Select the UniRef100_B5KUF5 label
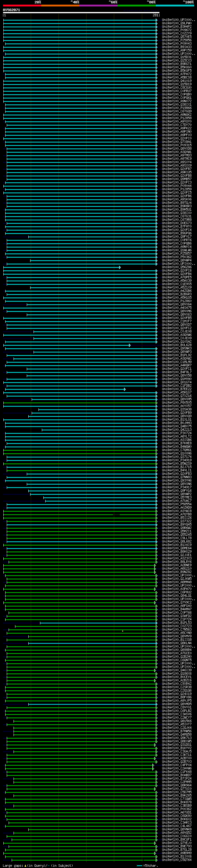This screenshot has height=868, width=197. click(177, 71)
